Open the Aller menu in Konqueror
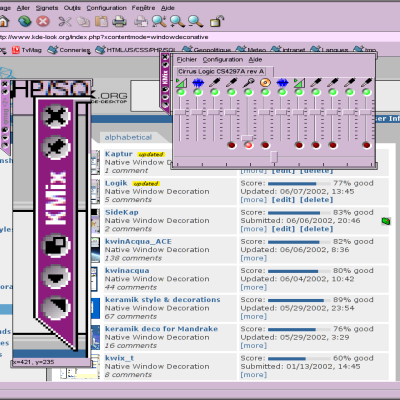The image size is (400, 400). click(23, 8)
